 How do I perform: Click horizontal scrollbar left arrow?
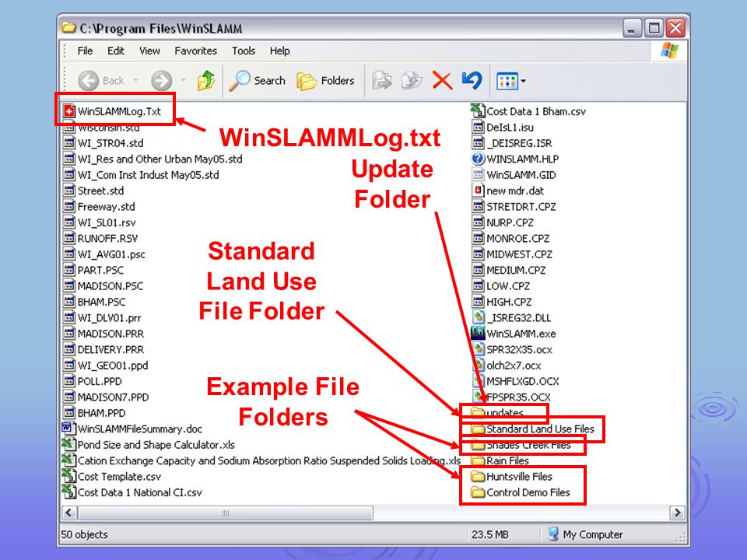(69, 513)
